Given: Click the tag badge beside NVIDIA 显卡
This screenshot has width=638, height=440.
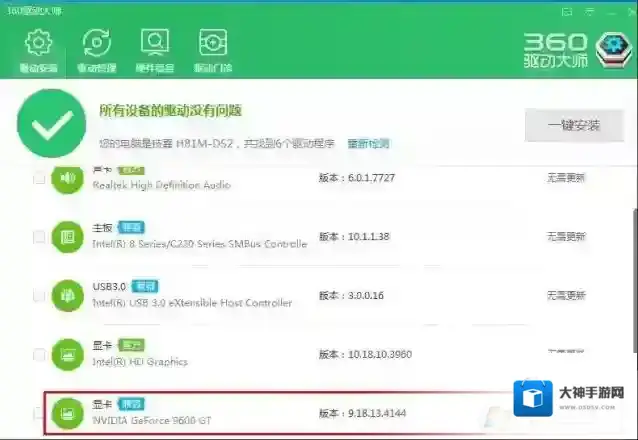Looking at the screenshot, I should pyautogui.click(x=131, y=402).
